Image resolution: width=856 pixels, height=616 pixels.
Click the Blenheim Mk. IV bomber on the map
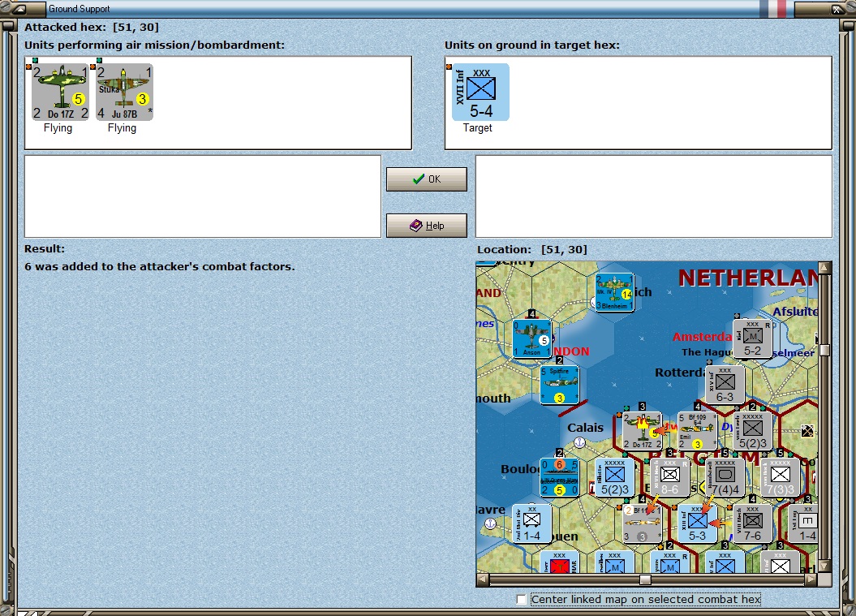coord(615,292)
